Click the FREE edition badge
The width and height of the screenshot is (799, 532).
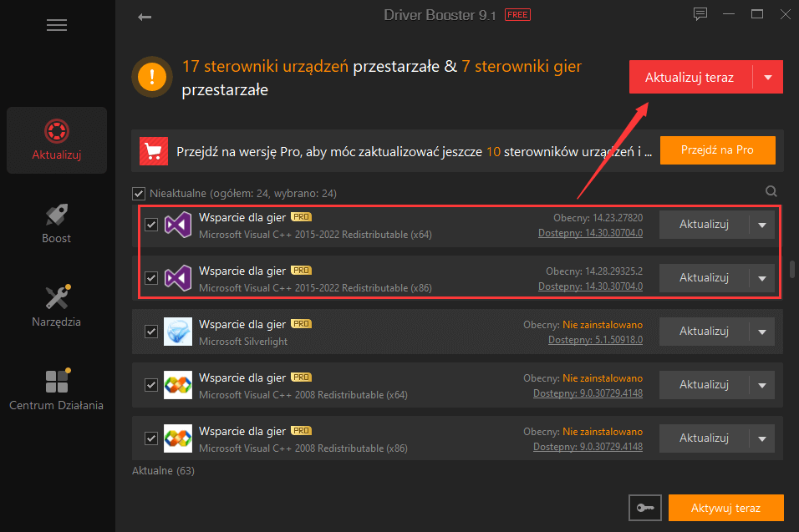[517, 15]
